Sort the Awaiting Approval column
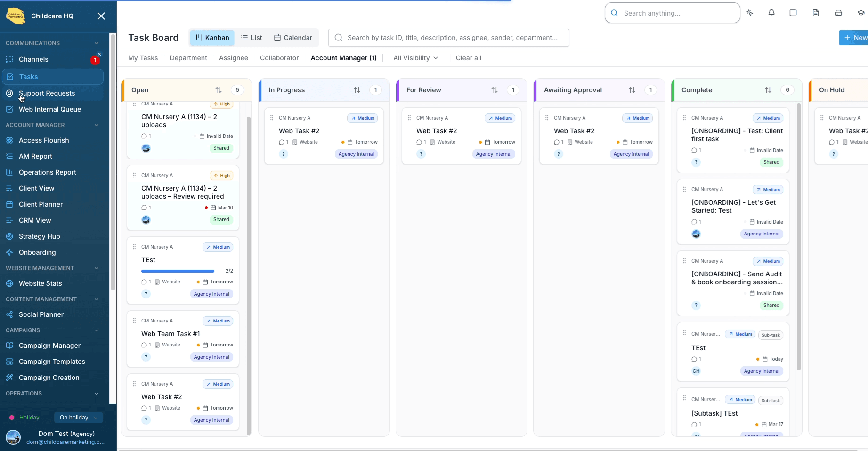Screen dimensions: 868x451 point(632,90)
